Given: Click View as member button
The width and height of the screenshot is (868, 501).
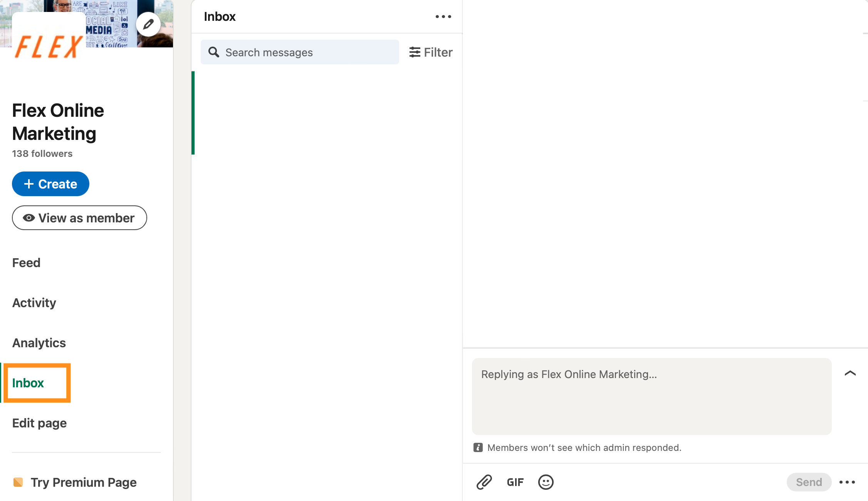Looking at the screenshot, I should [79, 218].
